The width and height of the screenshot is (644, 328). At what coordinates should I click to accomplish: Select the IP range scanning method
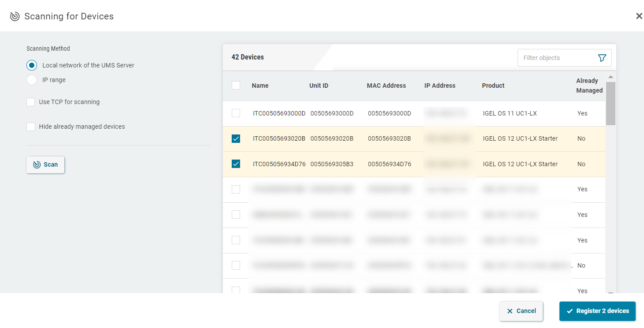tap(31, 80)
